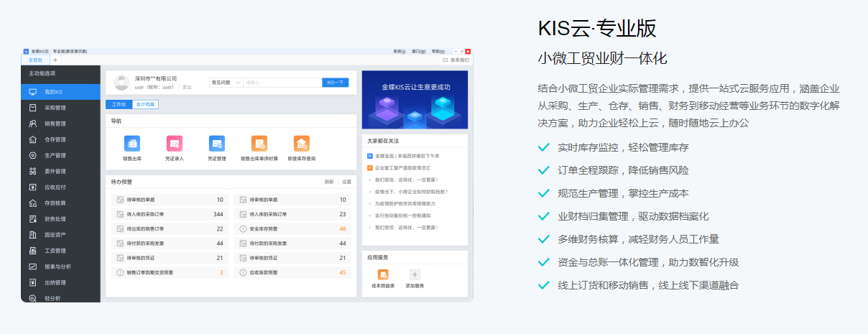Screen dimensions: 868x334
Task: Open 待入库的采购订单 row showing 344
Action: (x=170, y=214)
